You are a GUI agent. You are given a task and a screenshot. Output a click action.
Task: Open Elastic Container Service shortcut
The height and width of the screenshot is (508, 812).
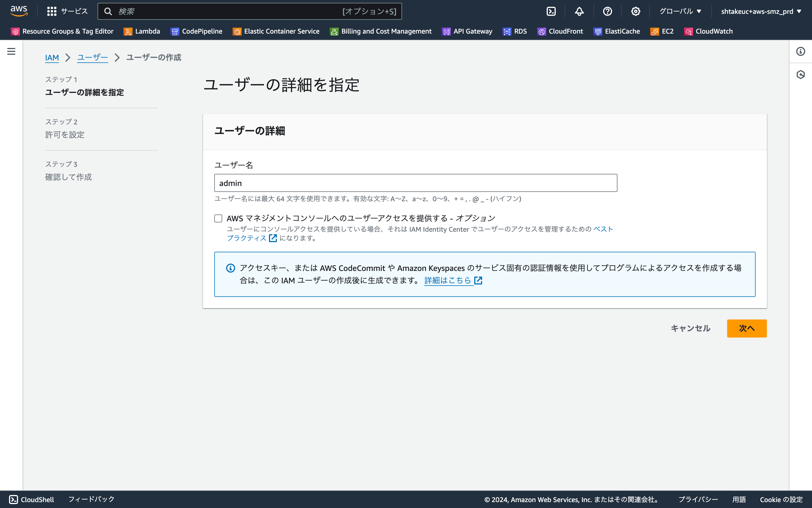click(276, 31)
